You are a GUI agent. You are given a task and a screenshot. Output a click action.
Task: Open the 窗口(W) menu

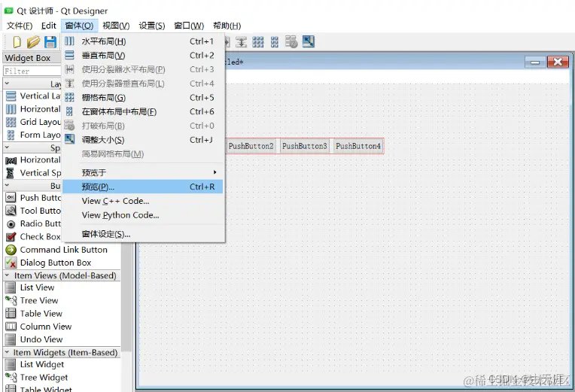point(189,26)
